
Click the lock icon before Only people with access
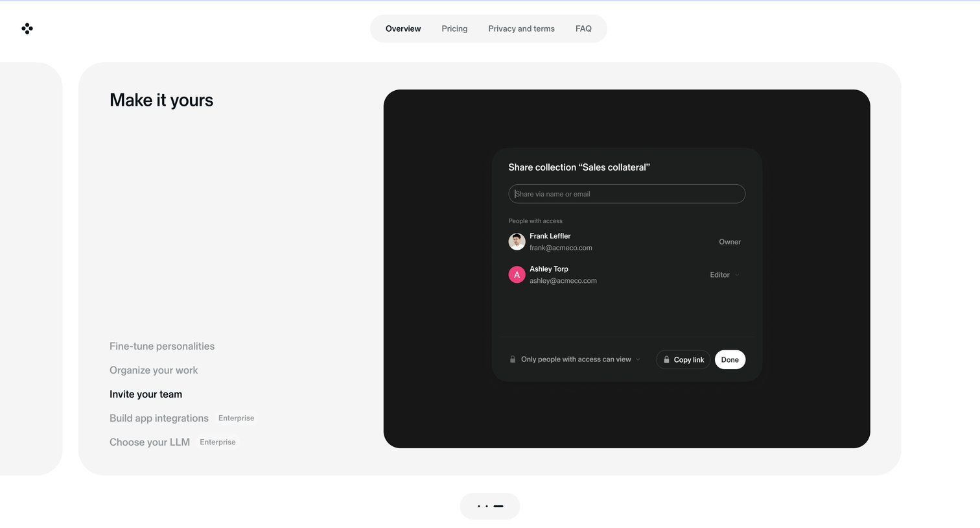pyautogui.click(x=513, y=359)
